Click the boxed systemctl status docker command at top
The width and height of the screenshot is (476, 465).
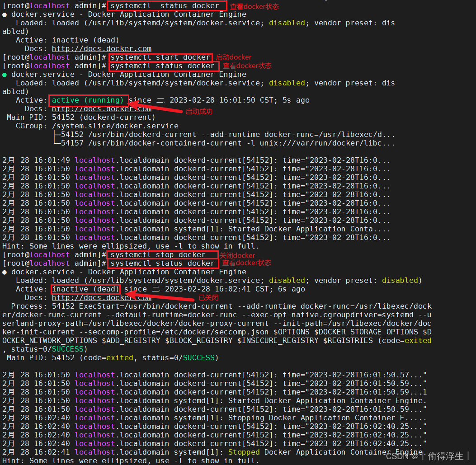coord(167,5)
